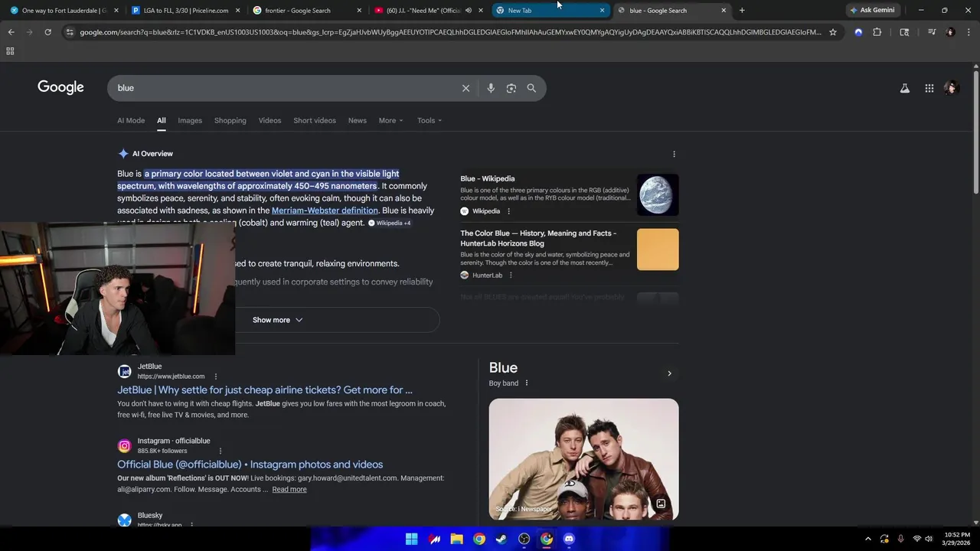The height and width of the screenshot is (551, 980).
Task: Switch to AI Mode tab
Action: point(131,120)
